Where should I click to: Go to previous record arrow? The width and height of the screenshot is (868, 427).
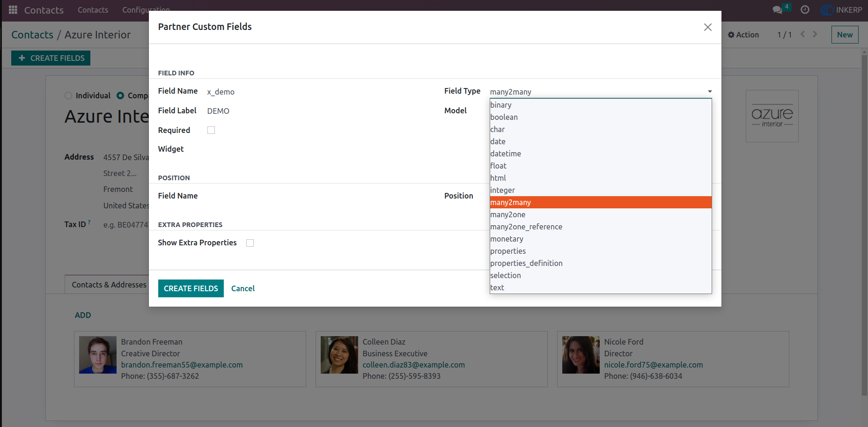tap(802, 34)
